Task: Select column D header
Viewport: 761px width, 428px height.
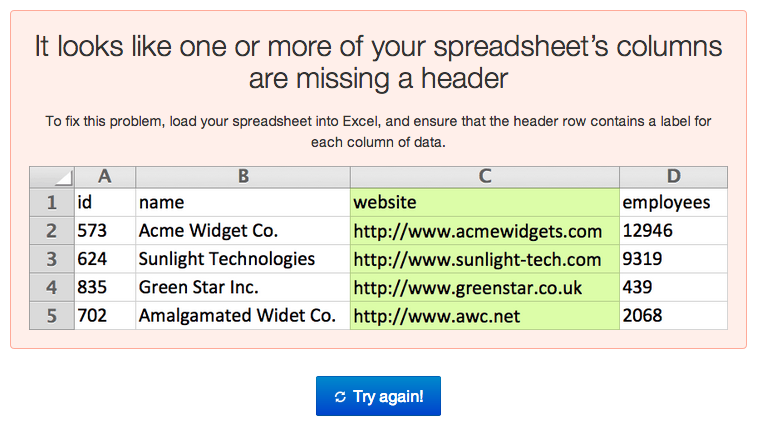Action: pyautogui.click(x=674, y=177)
